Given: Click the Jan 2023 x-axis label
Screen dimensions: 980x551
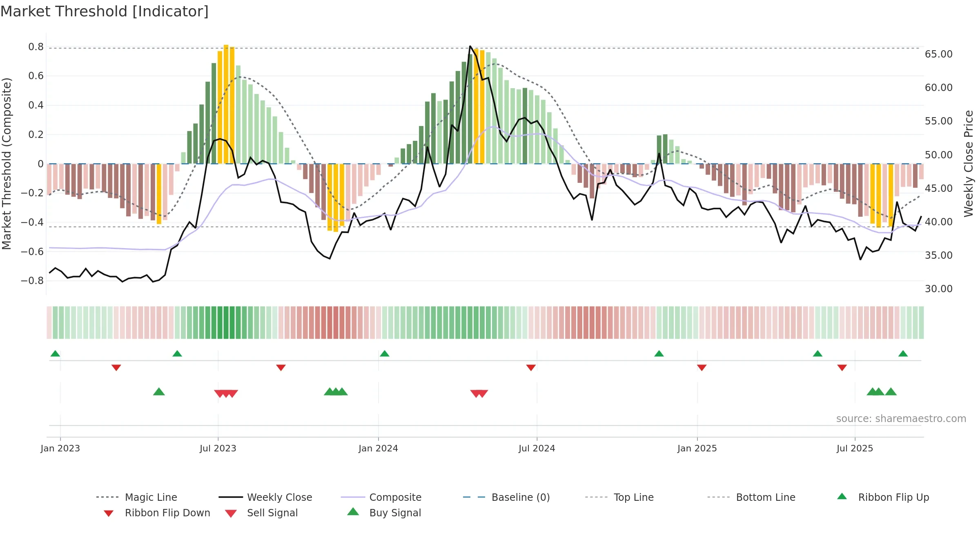Looking at the screenshot, I should click(x=60, y=449).
